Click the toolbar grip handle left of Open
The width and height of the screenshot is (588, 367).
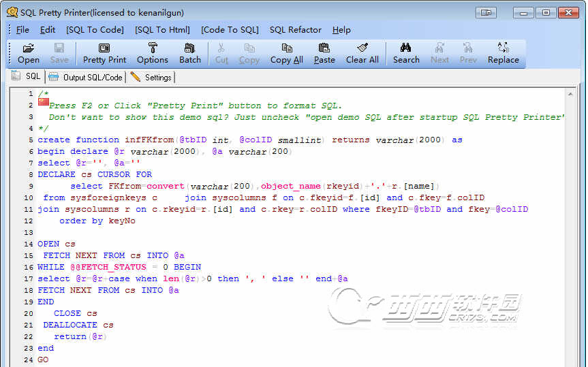pyautogui.click(x=10, y=54)
